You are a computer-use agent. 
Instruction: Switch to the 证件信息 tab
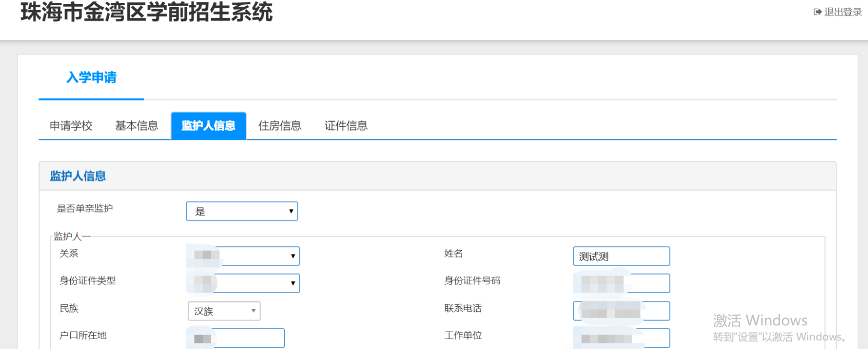[346, 126]
